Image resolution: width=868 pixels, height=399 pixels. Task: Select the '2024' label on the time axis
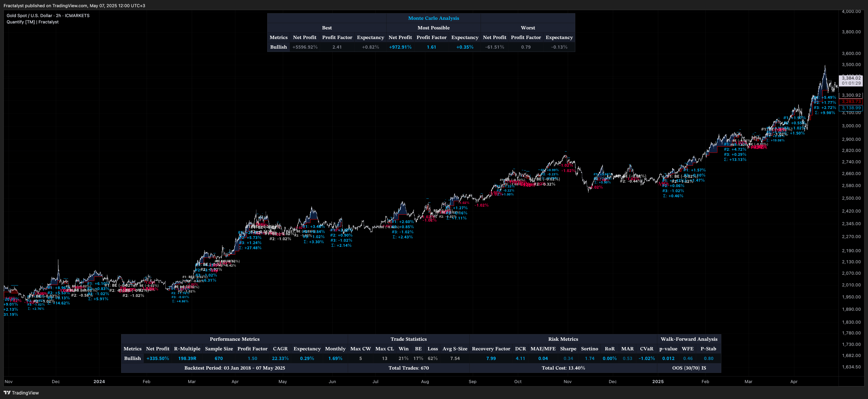pos(99,382)
